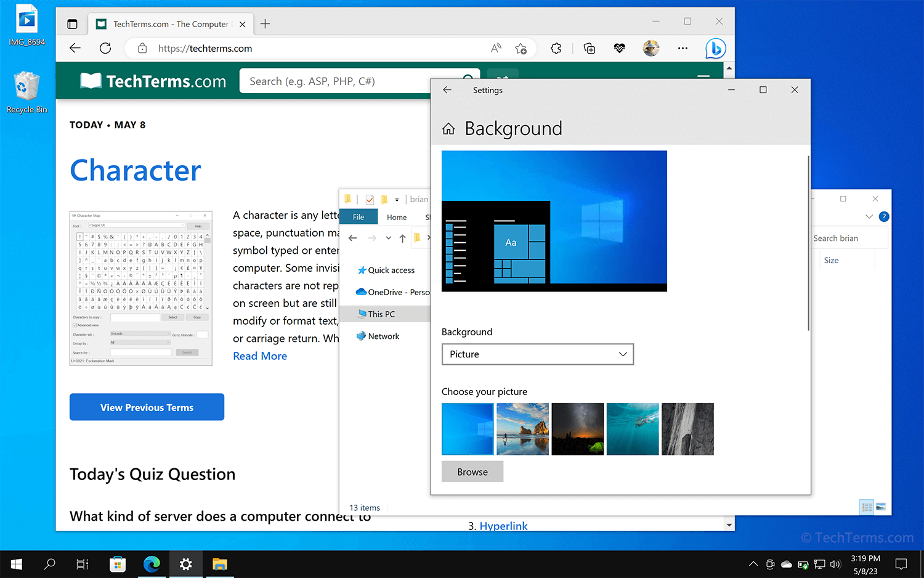This screenshot has width=924, height=578.
Task: Open the Windows Start menu
Action: [17, 564]
